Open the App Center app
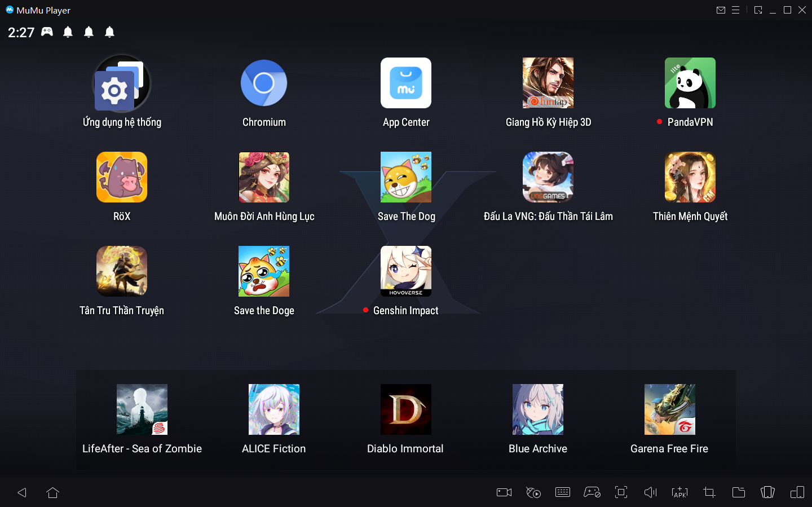This screenshot has height=507, width=812. pyautogui.click(x=406, y=83)
